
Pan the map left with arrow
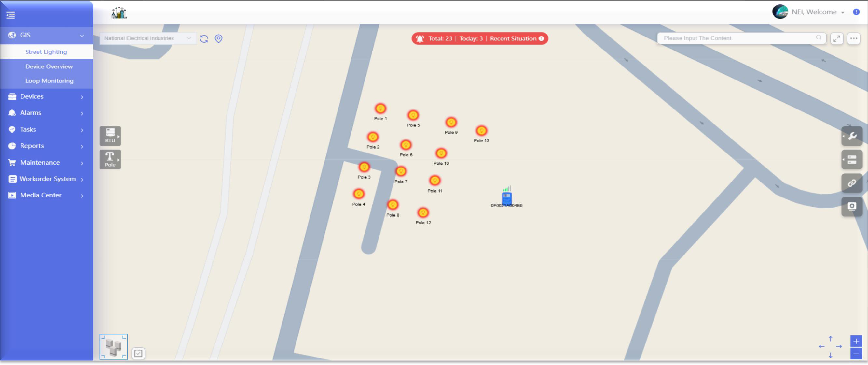pyautogui.click(x=821, y=346)
